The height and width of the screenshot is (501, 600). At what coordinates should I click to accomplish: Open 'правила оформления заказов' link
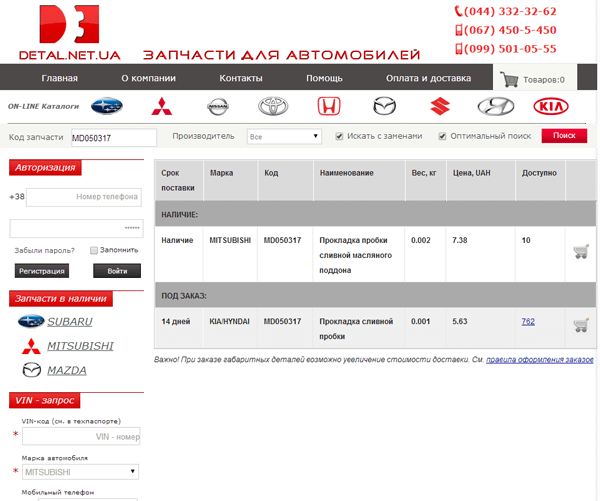[x=540, y=360]
